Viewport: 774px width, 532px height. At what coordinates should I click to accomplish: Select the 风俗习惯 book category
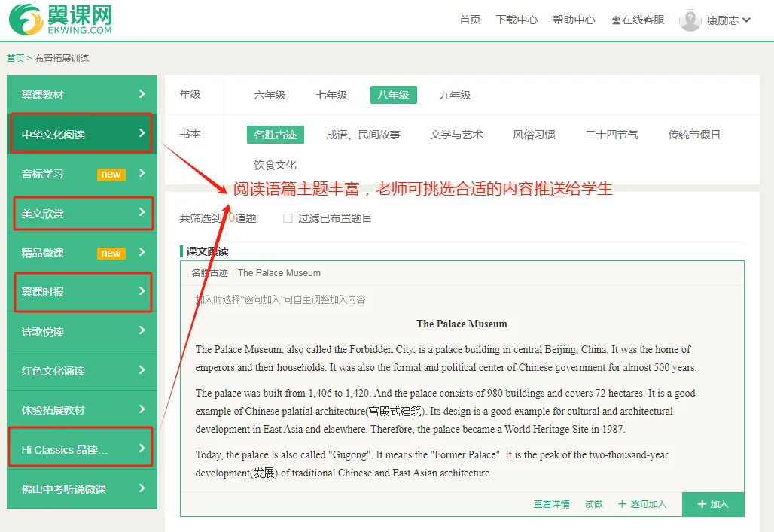[534, 135]
